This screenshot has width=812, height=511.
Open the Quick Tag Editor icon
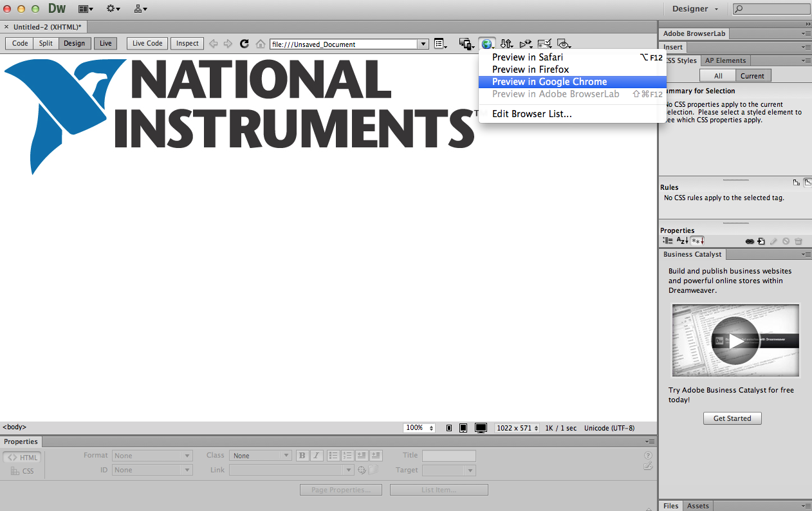coord(648,466)
